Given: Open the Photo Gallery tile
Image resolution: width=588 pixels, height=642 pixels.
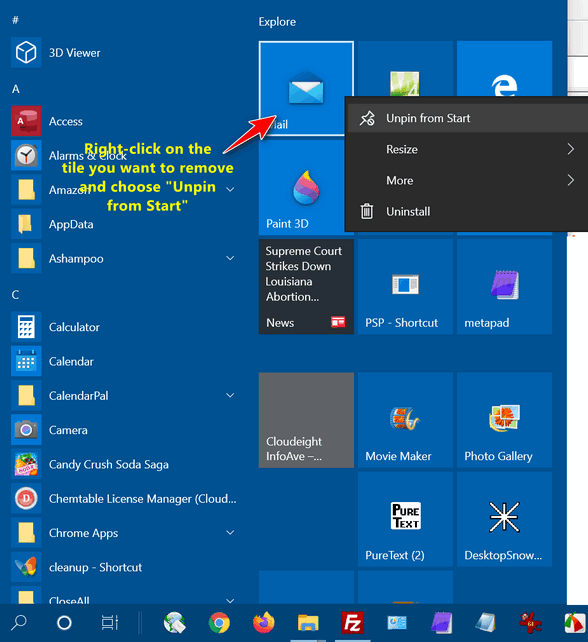Looking at the screenshot, I should [504, 420].
